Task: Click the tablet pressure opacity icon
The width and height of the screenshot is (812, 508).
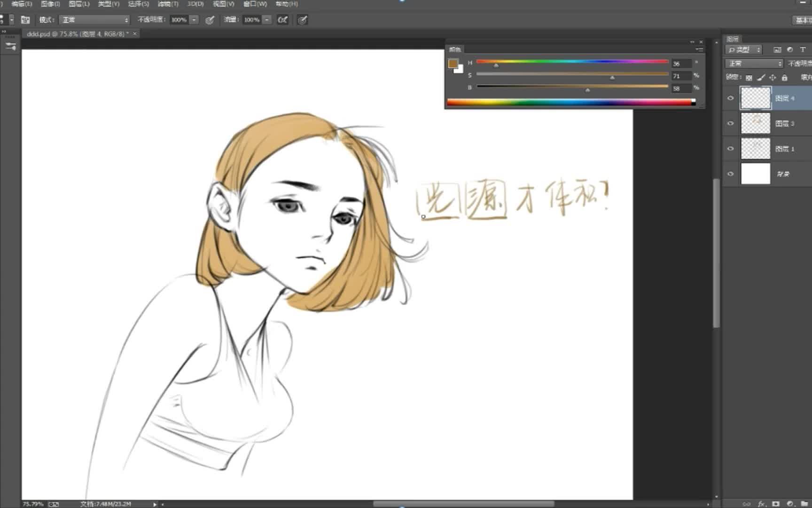Action: point(210,20)
